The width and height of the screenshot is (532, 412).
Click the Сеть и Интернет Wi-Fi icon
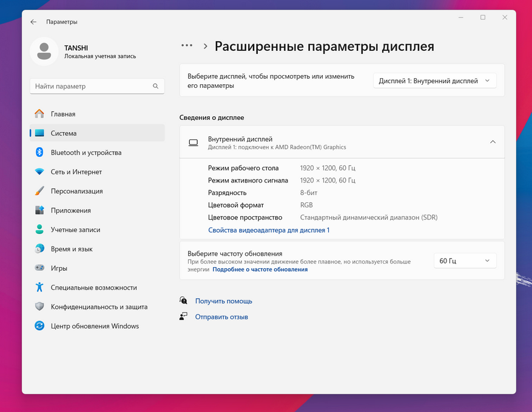pyautogui.click(x=39, y=172)
